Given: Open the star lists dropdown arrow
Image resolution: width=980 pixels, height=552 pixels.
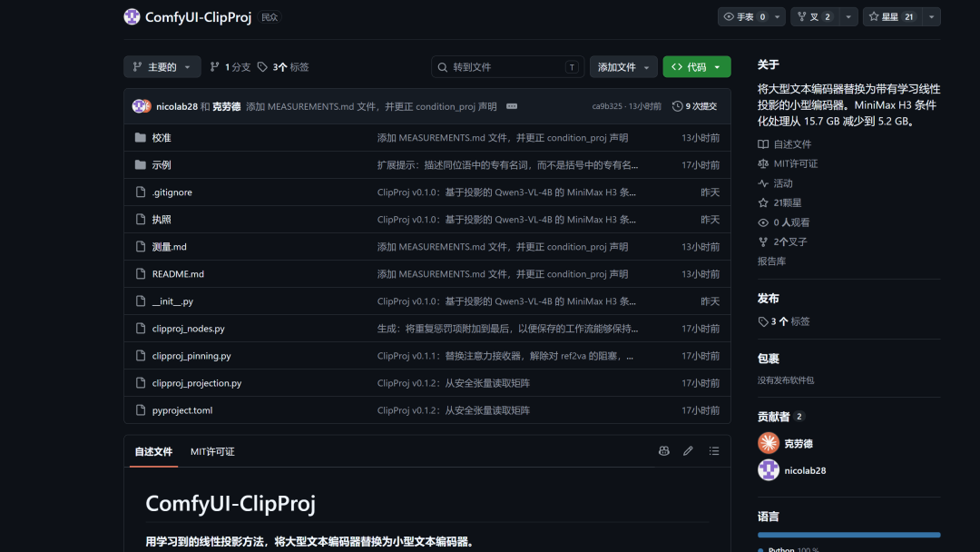Looking at the screenshot, I should pos(931,17).
